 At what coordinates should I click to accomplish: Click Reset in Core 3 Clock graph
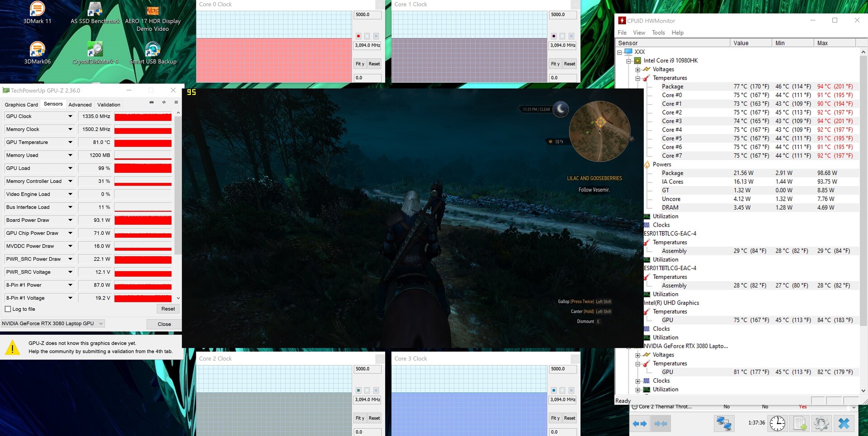(570, 418)
